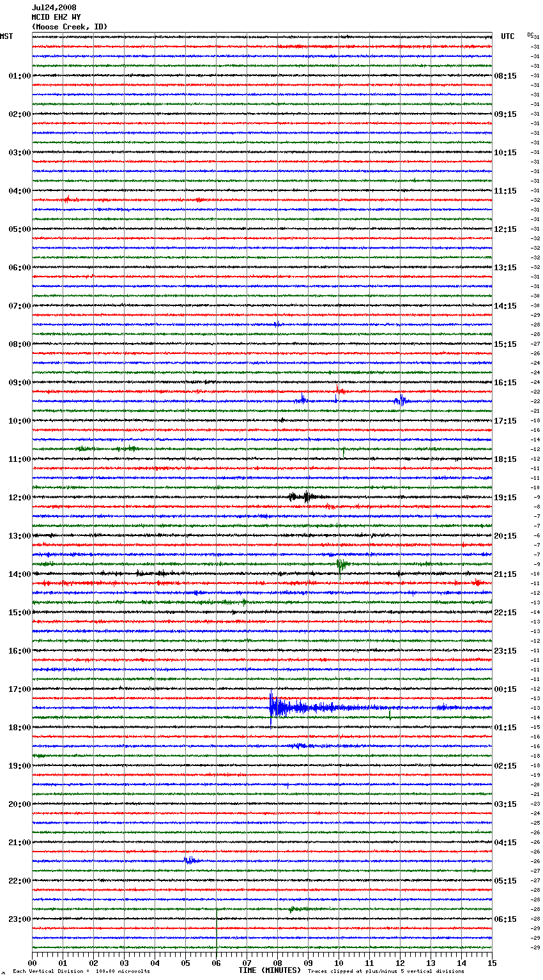Click minute tick label 10 on bottom axis
543x980 pixels.
pyautogui.click(x=339, y=963)
